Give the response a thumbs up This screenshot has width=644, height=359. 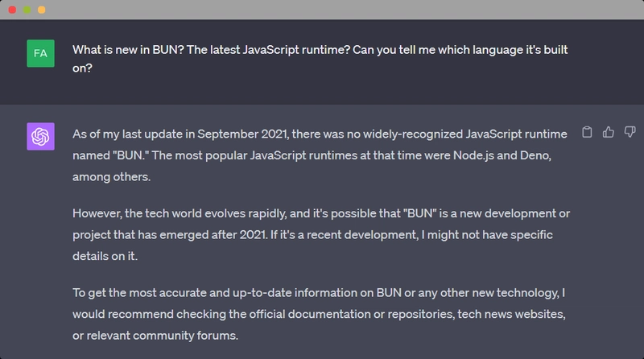(x=609, y=132)
